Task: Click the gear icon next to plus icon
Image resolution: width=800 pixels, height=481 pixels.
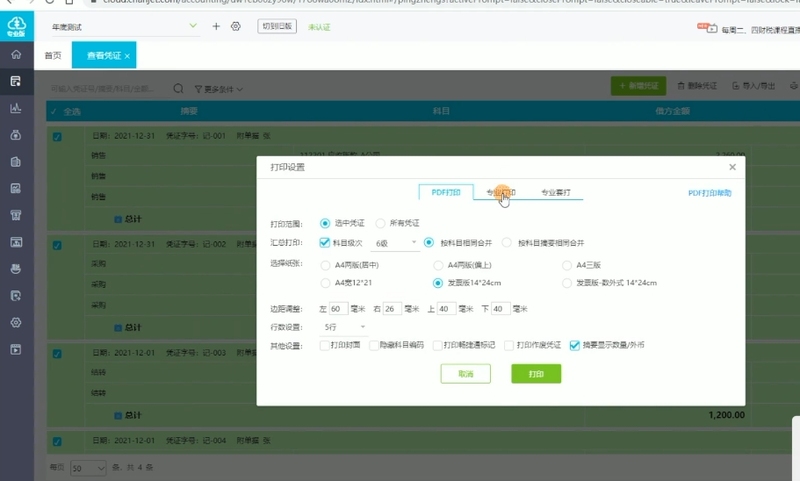Action: click(x=236, y=26)
